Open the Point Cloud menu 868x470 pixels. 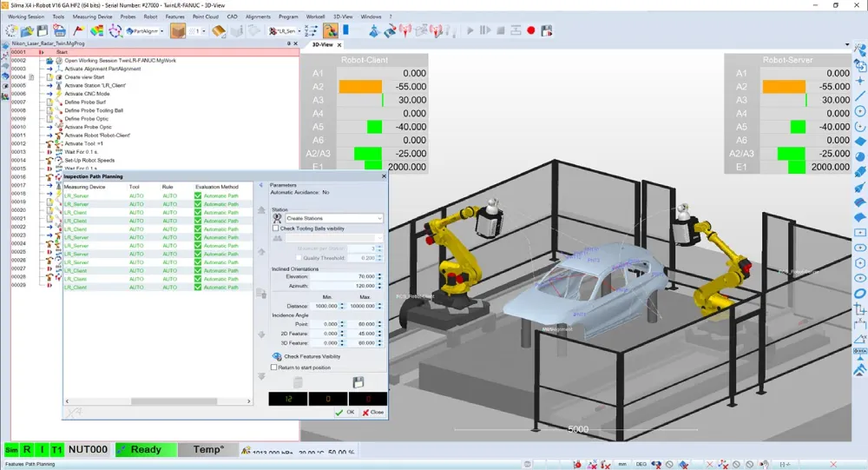point(205,17)
